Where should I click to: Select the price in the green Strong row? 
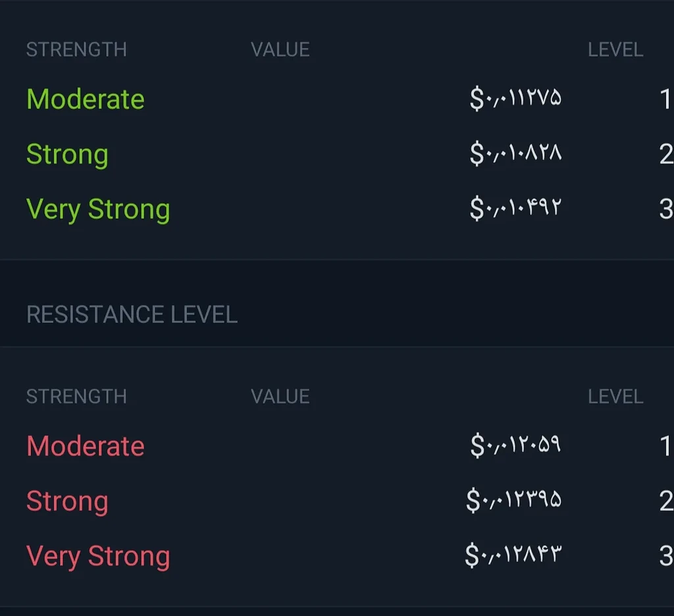pos(515,155)
